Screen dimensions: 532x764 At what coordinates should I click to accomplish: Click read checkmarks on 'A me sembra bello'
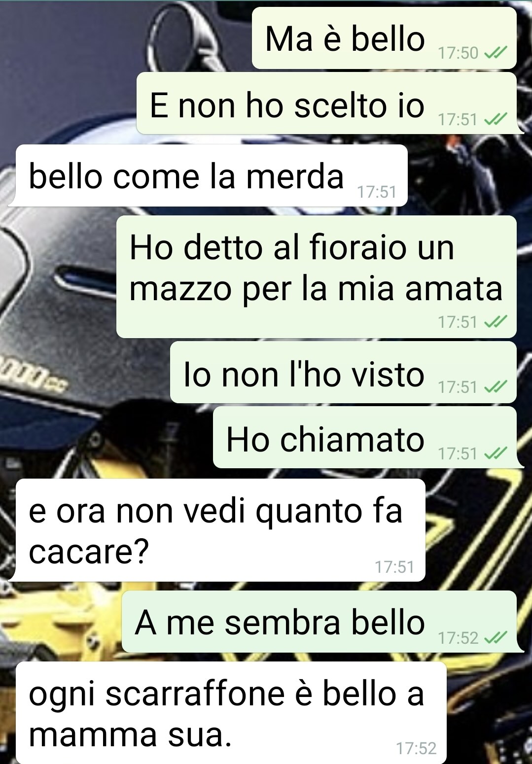(x=496, y=638)
